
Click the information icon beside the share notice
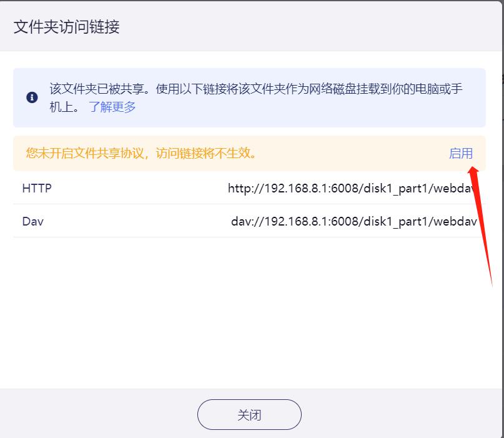click(32, 97)
